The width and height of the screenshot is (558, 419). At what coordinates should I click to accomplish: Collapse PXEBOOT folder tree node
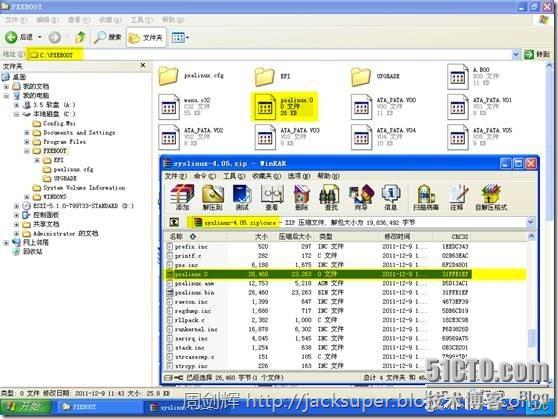27,151
